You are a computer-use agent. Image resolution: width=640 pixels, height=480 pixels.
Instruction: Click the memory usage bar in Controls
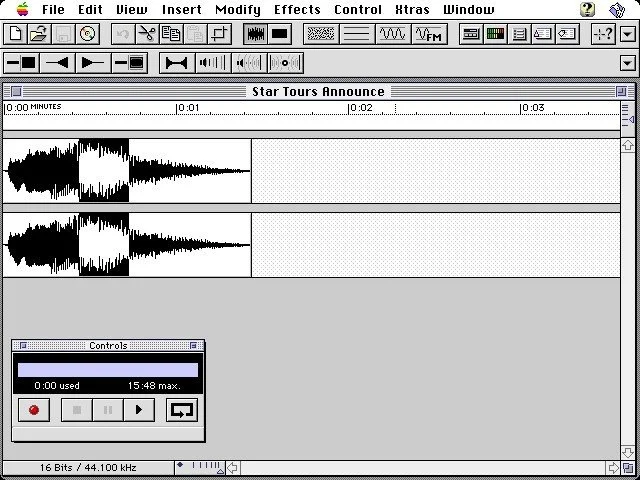[x=108, y=370]
